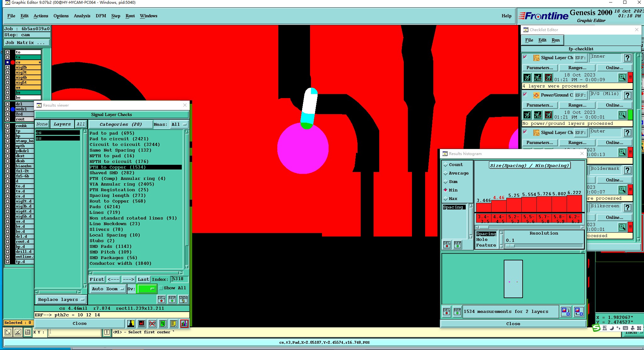Click the crossed-out REF icon
The height and width of the screenshot is (350, 644).
tap(152, 323)
